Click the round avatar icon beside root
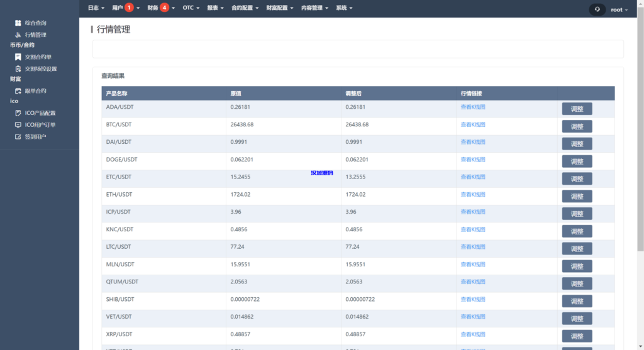This screenshot has height=350, width=644. pos(597,9)
